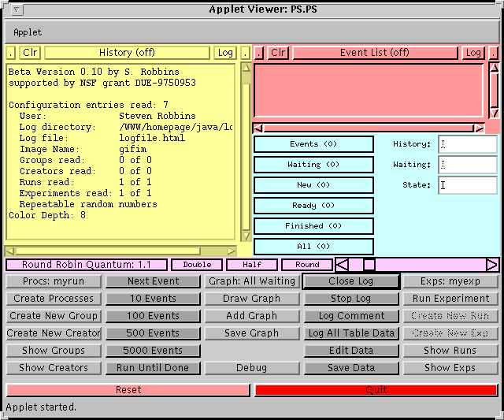Click the Event List scroll-left arrow
Viewport: 504px width, 420px height.
[x=258, y=128]
